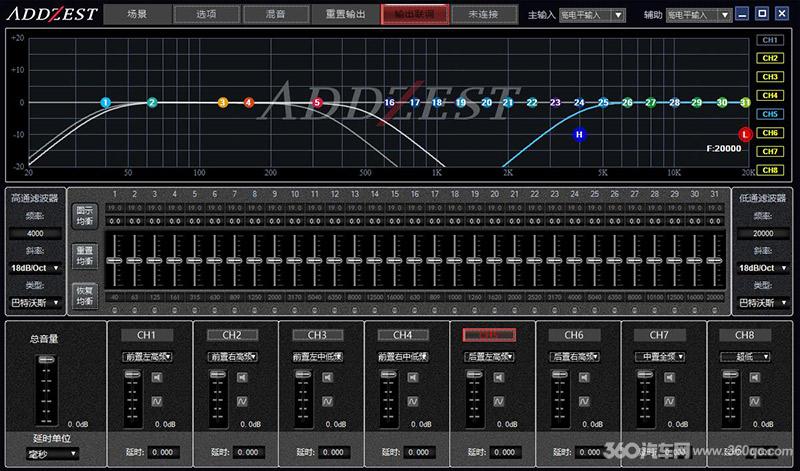Select the blue H high-pass marker on graph

tap(579, 135)
